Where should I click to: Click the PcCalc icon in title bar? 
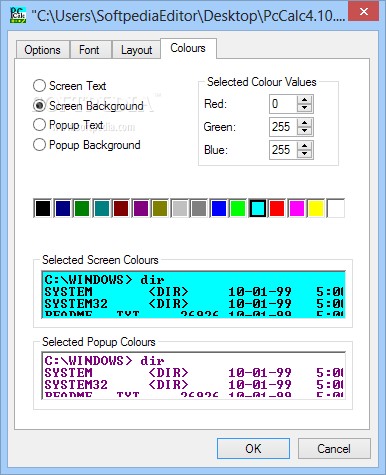point(18,15)
